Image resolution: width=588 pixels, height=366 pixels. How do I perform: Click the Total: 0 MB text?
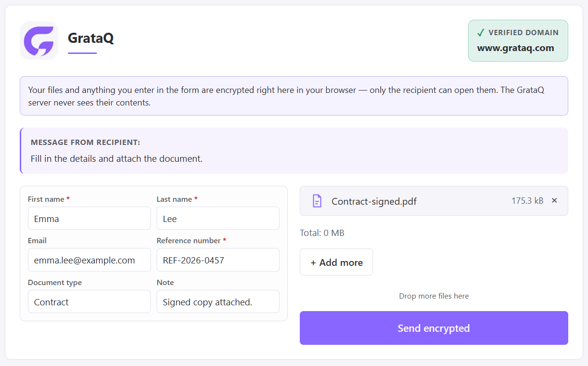point(322,233)
